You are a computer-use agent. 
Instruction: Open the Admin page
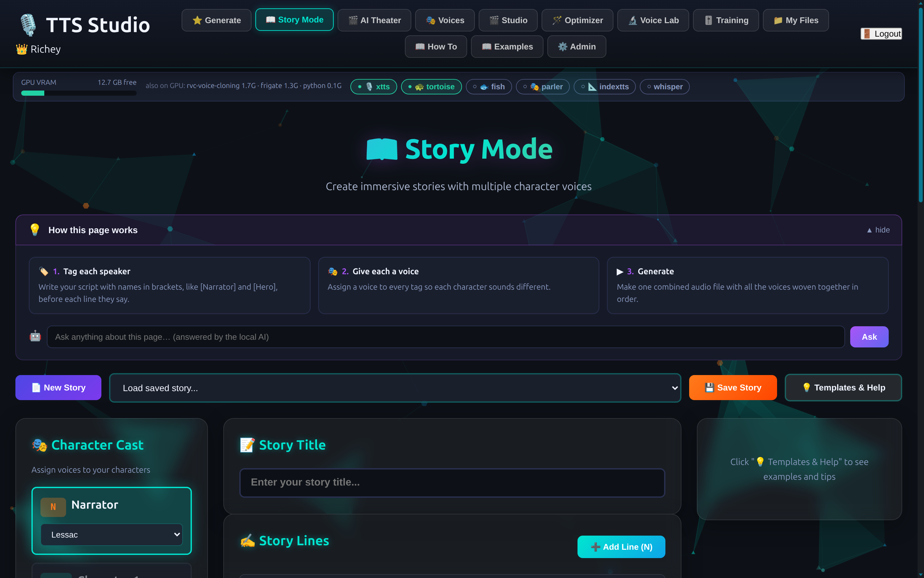click(x=577, y=47)
